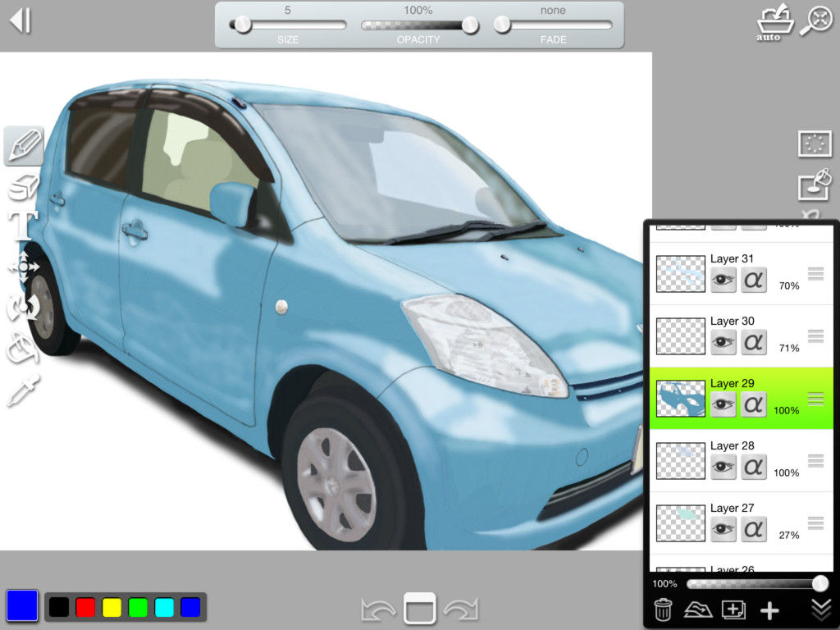Delete layer with the trash icon
This screenshot has height=630, width=840.
[x=663, y=609]
